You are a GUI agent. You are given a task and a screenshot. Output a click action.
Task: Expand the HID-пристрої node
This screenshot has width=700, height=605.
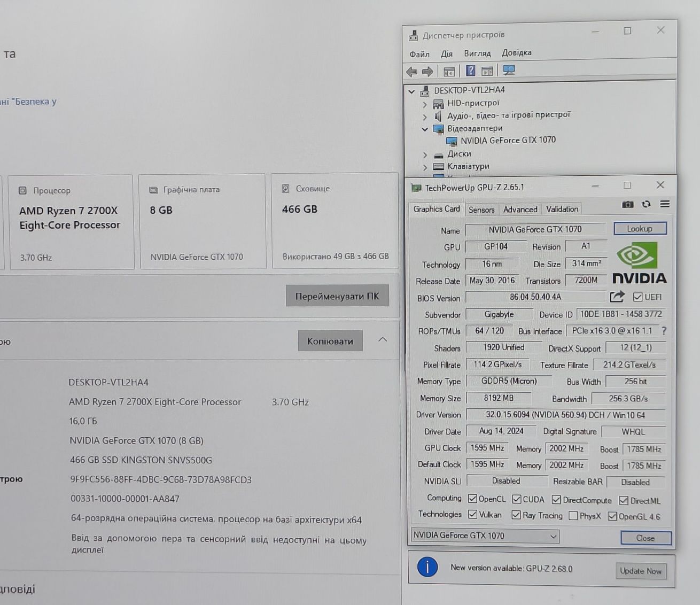425,104
